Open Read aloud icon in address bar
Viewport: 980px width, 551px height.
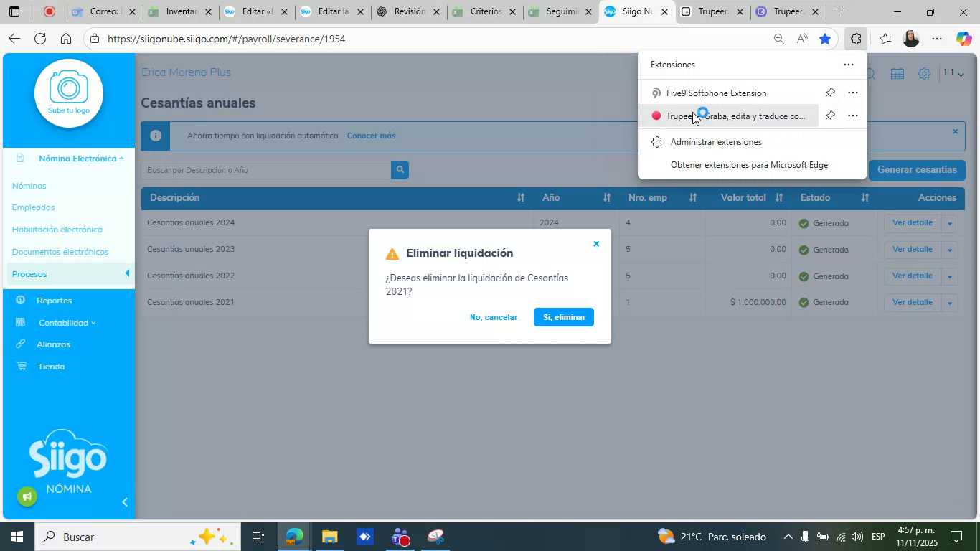click(802, 39)
